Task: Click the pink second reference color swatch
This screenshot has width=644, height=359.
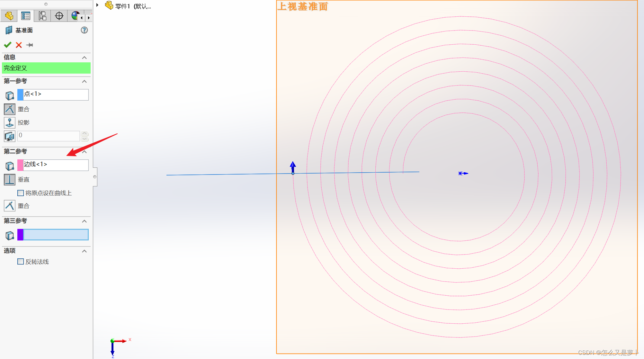Action: 20,165
